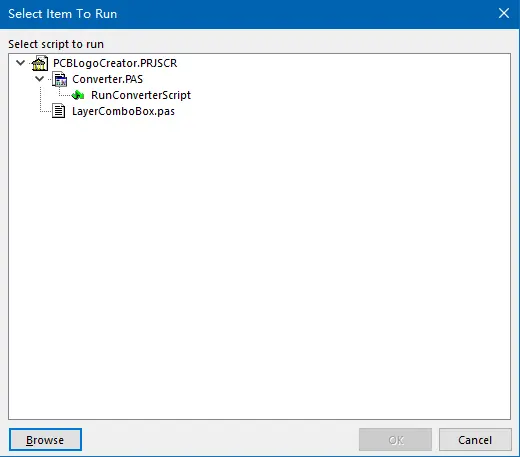The image size is (520, 457).
Task: Click empty footer area between Browse and OK
Action: (220, 440)
